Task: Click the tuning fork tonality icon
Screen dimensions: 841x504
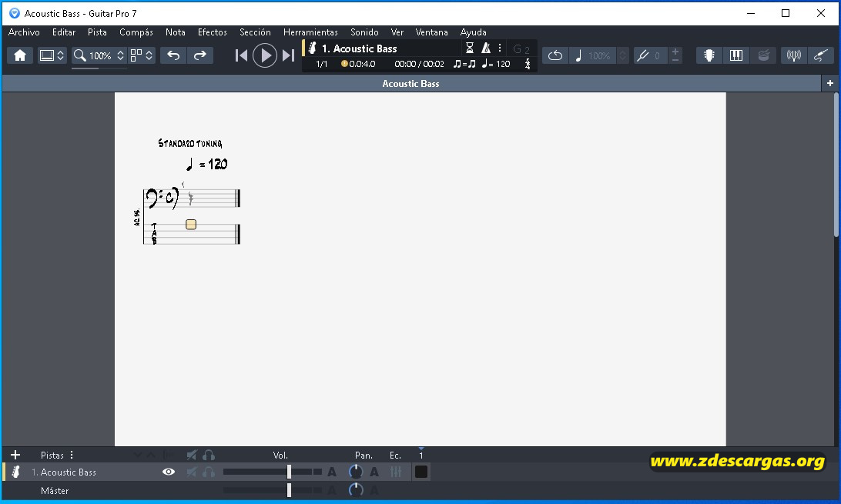Action: pyautogui.click(x=642, y=55)
